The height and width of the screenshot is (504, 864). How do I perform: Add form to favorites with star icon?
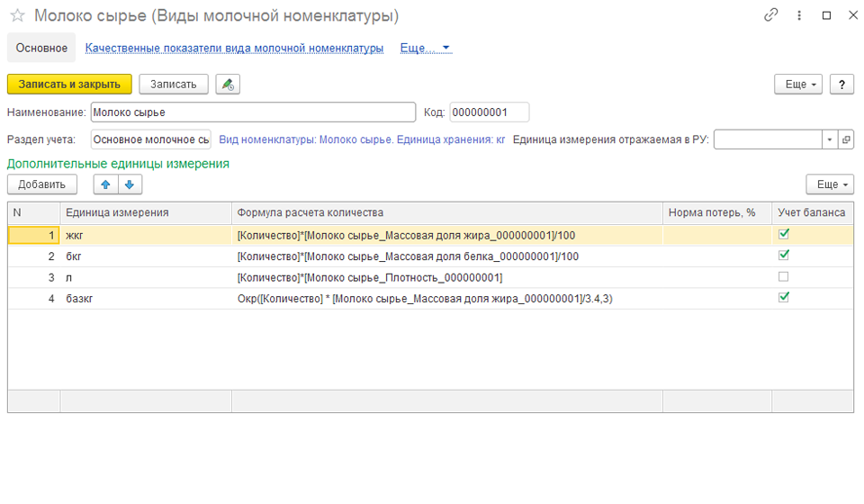tap(18, 15)
